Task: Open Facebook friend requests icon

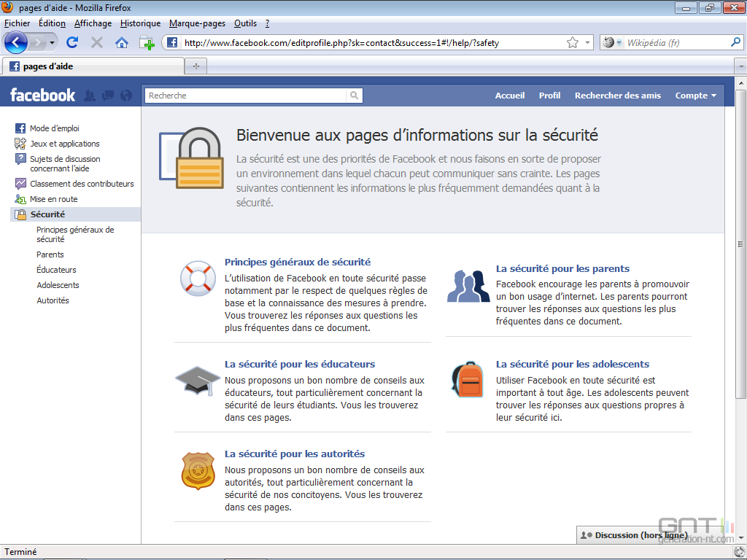Action: coord(89,96)
